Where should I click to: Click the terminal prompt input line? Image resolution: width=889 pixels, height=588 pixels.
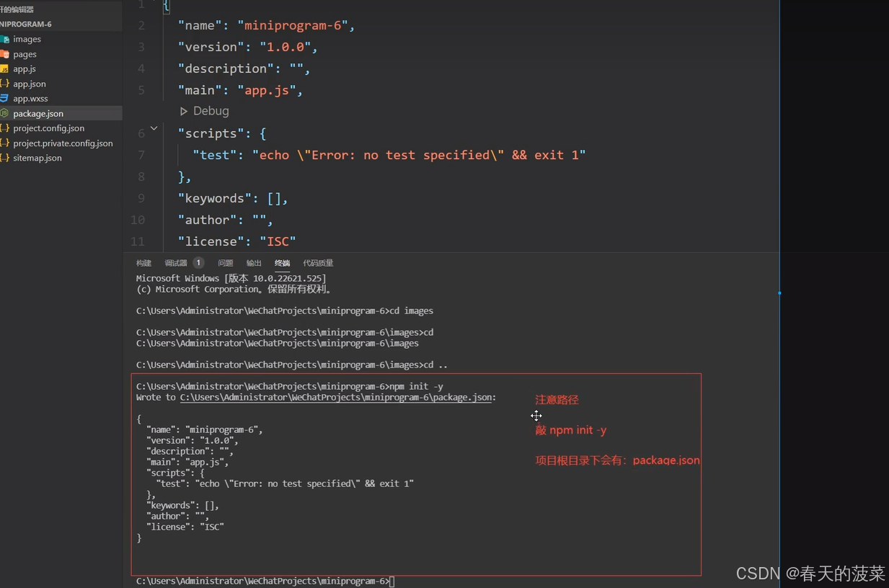tap(265, 581)
